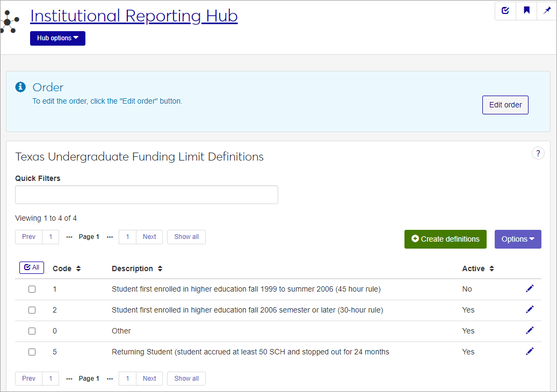Click the pin icon in header
Viewport: 557px width, 392px height.
tap(547, 11)
